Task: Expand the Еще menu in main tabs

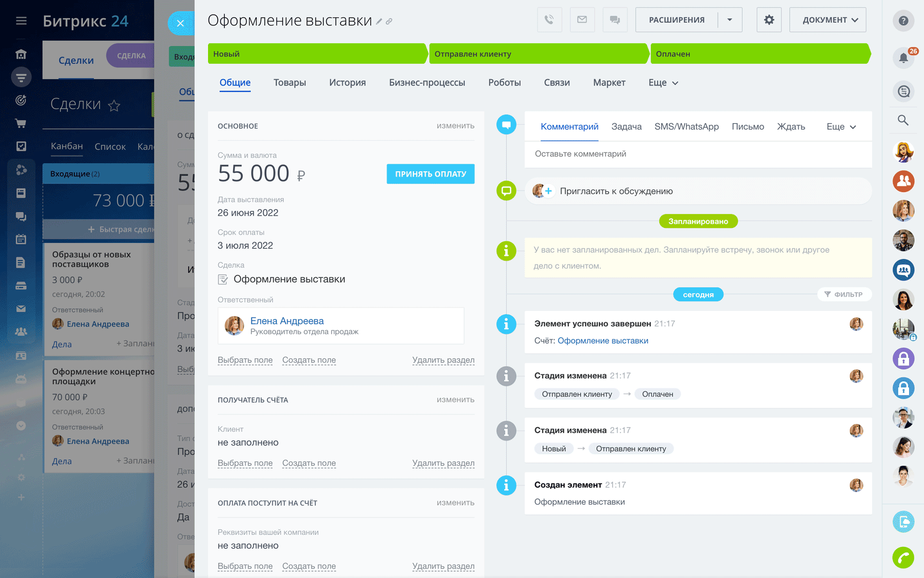Action: pyautogui.click(x=663, y=83)
